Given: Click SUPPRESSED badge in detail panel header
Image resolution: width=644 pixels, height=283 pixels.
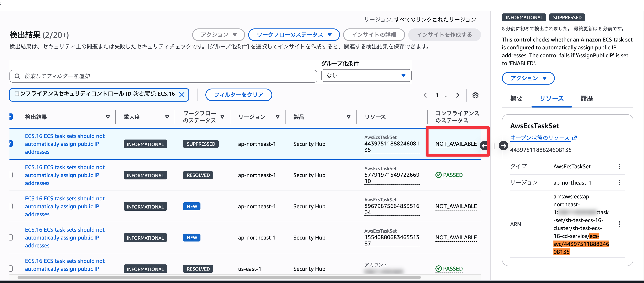Looking at the screenshot, I should (567, 18).
